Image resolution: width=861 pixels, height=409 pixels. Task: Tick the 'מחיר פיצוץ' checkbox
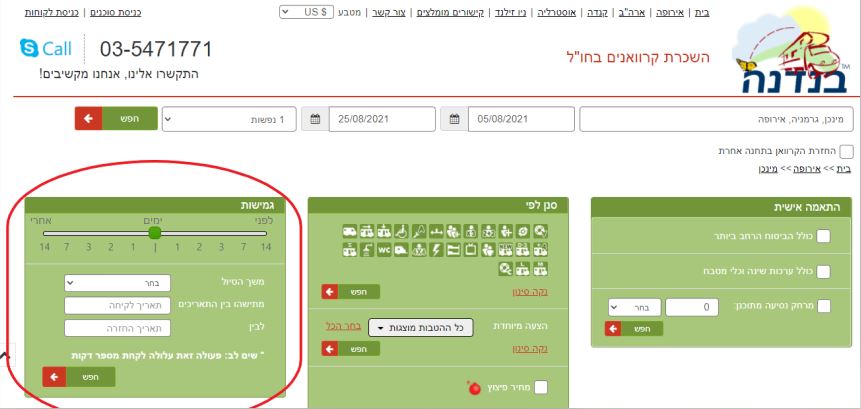(541, 387)
